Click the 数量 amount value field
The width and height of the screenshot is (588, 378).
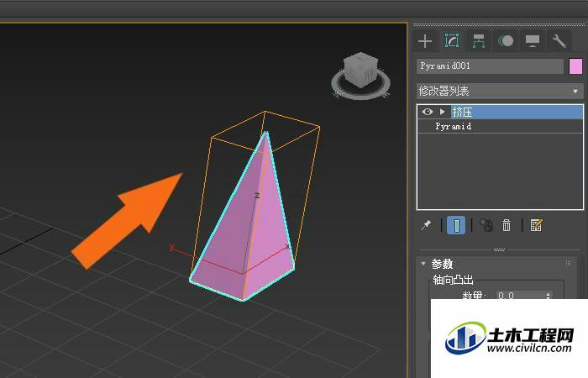coord(520,296)
